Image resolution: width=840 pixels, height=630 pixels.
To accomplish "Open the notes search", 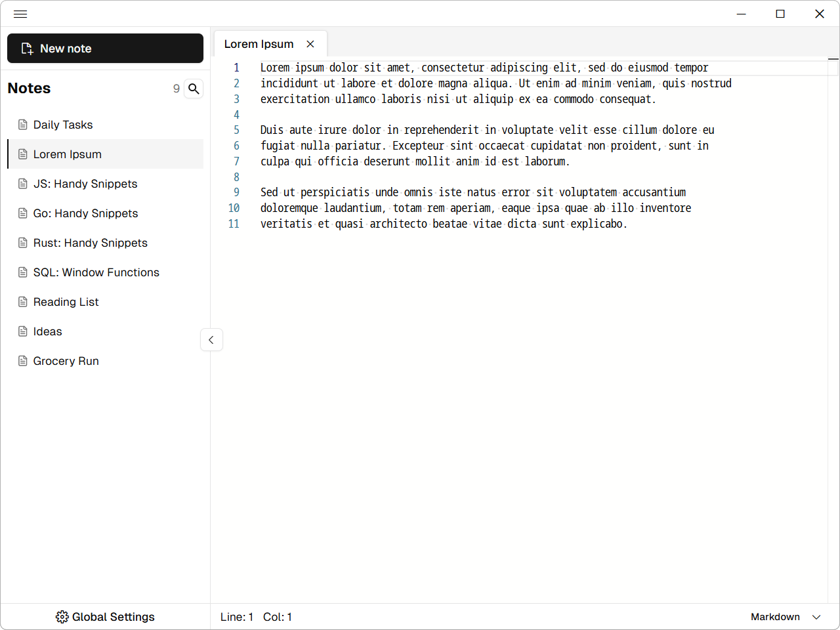I will (x=194, y=89).
